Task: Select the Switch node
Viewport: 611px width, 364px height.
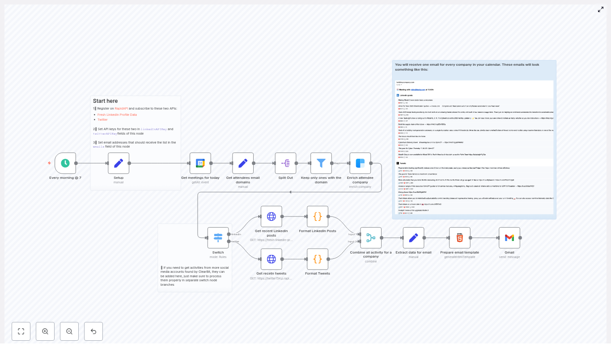Action: [218, 238]
